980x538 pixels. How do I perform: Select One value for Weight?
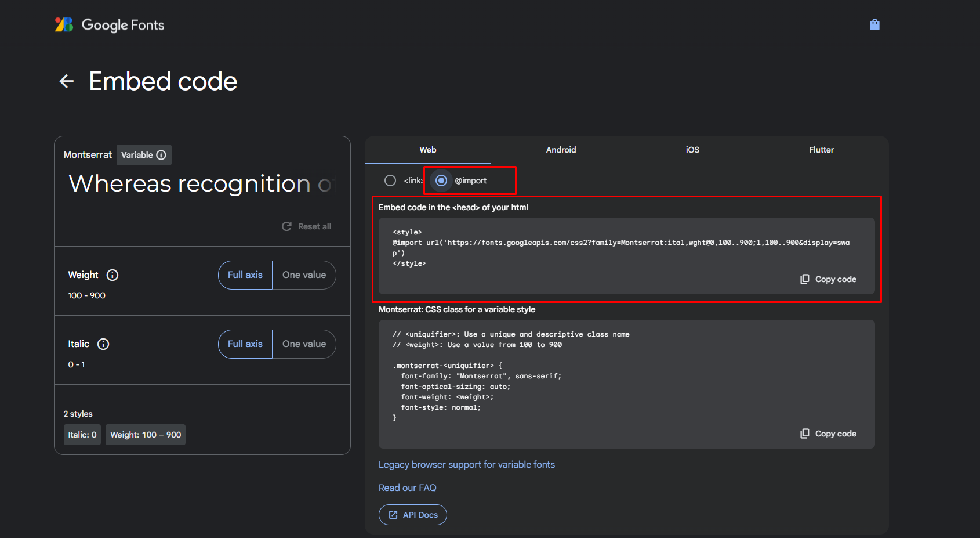[x=304, y=275]
